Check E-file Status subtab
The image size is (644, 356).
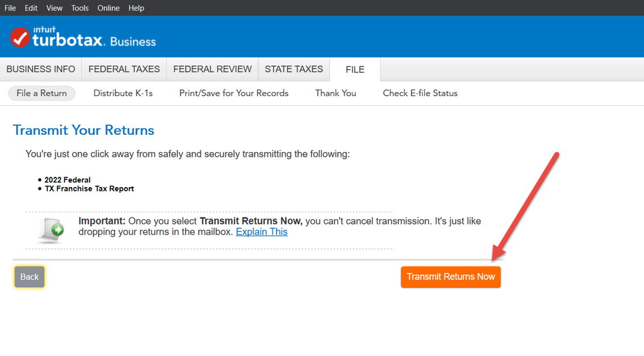[x=420, y=93]
